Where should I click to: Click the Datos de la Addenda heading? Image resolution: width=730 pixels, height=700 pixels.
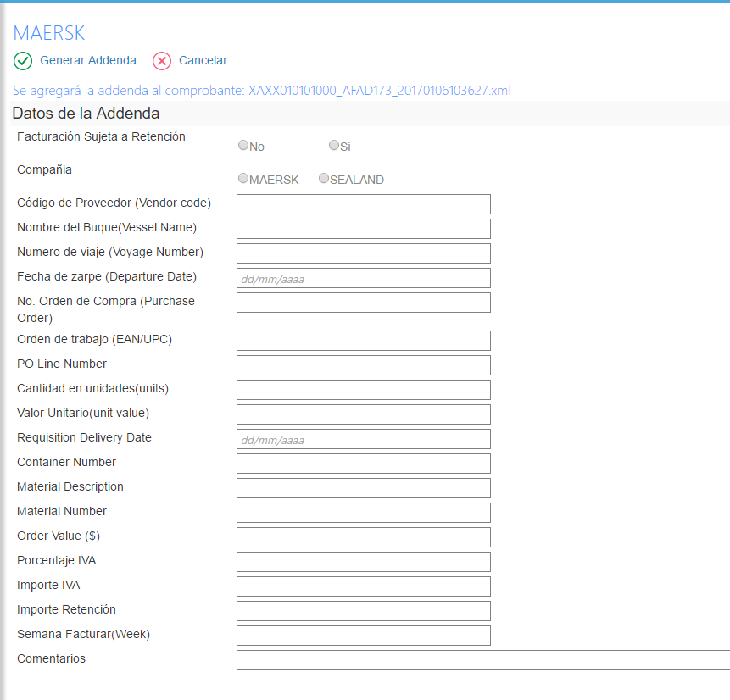point(86,114)
